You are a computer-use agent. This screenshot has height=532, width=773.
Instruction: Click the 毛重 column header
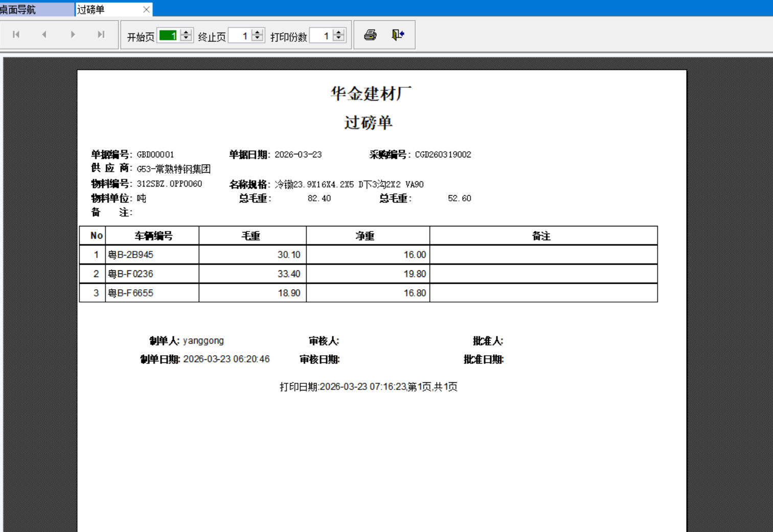pos(252,236)
